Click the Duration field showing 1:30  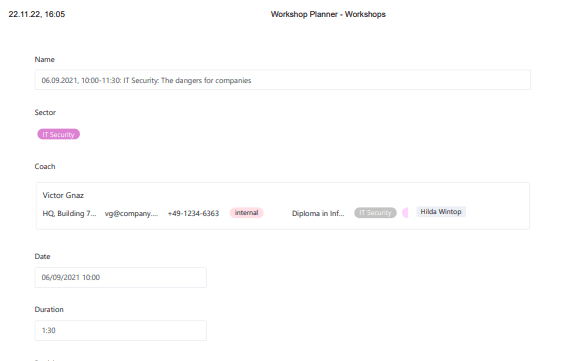120,330
